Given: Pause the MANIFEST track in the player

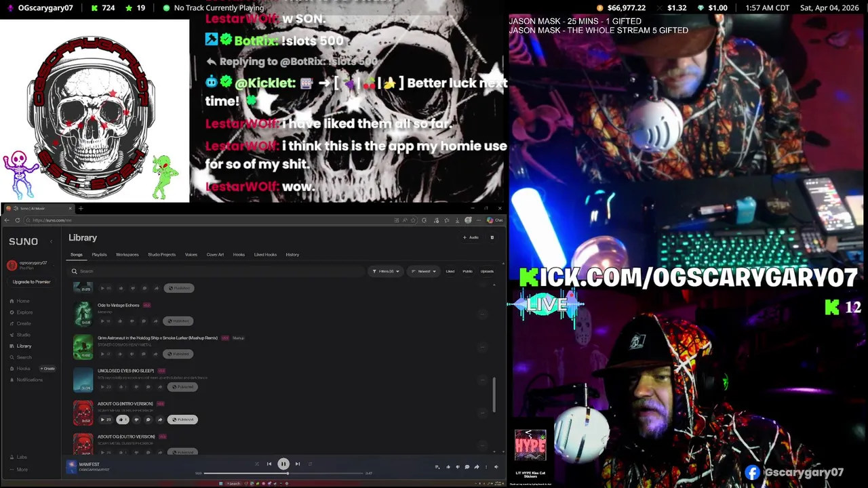Looking at the screenshot, I should (283, 464).
